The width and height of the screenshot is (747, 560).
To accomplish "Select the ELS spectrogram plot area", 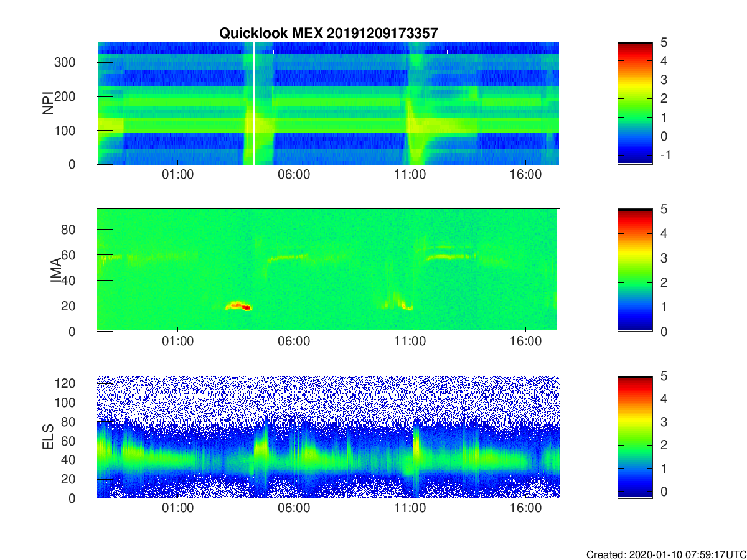I will tap(328, 437).
